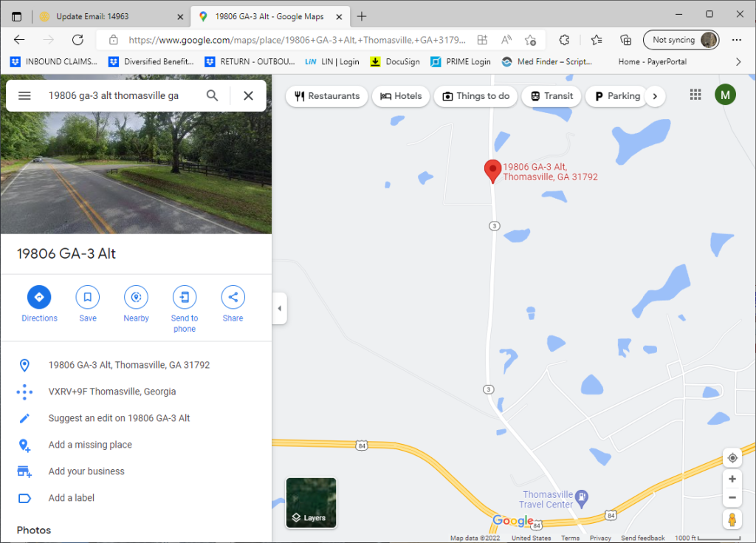Viewport: 756px width, 543px height.
Task: Select the Restaurants category chip
Action: (x=327, y=96)
